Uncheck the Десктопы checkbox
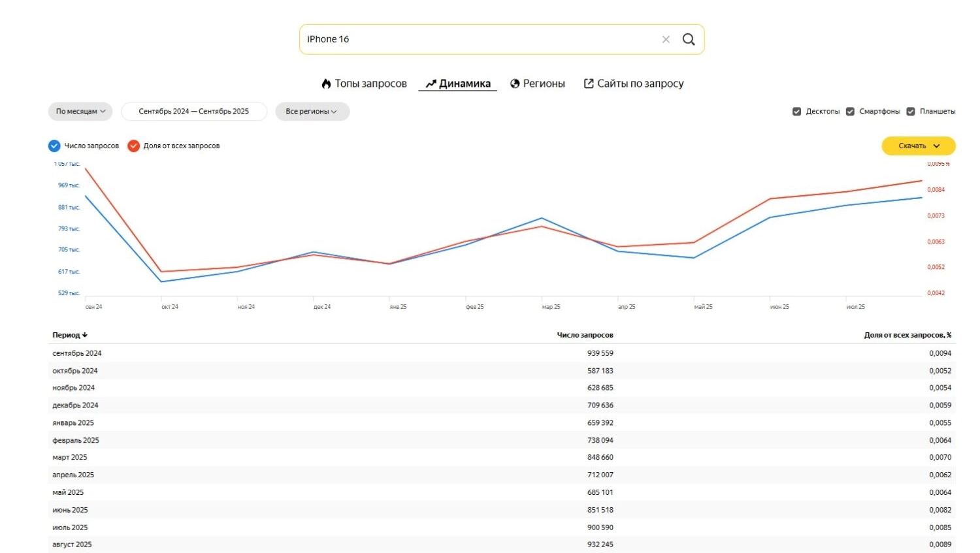The image size is (980, 553). point(796,112)
